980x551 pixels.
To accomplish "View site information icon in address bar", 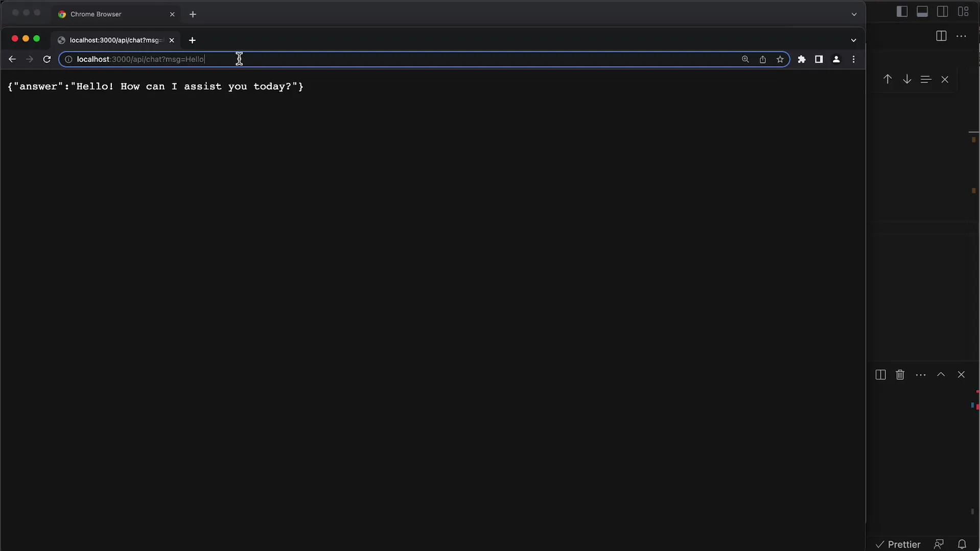I will click(68, 59).
